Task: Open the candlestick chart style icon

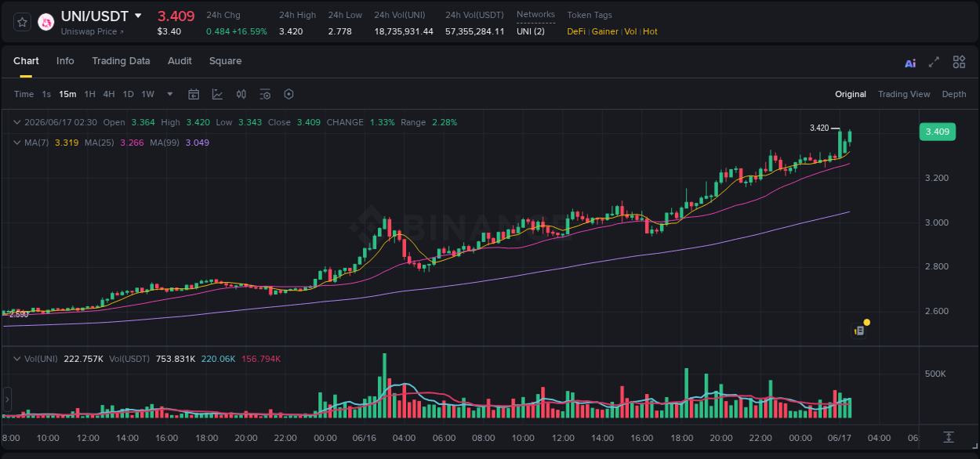Action: coord(241,94)
